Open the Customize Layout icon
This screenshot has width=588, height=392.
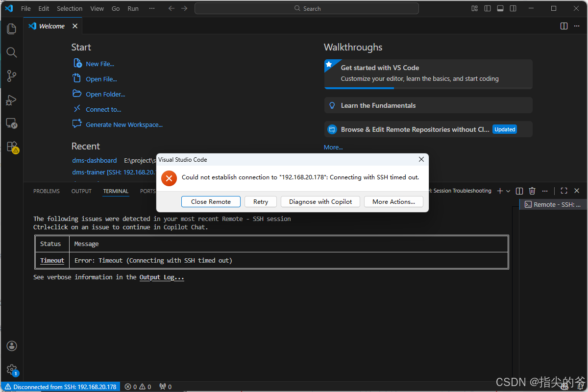(x=474, y=8)
